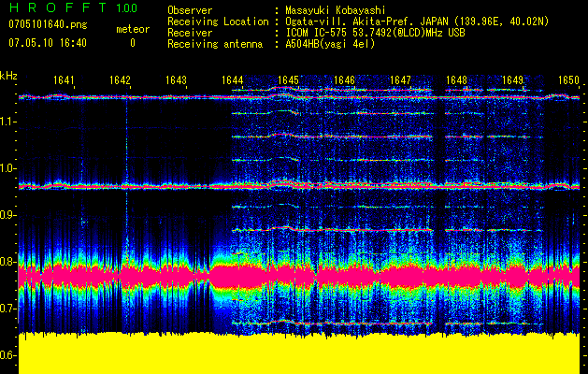588x374 pixels.
Task: Click the date stamp 07.05.10 16:40
Action: click(x=48, y=43)
